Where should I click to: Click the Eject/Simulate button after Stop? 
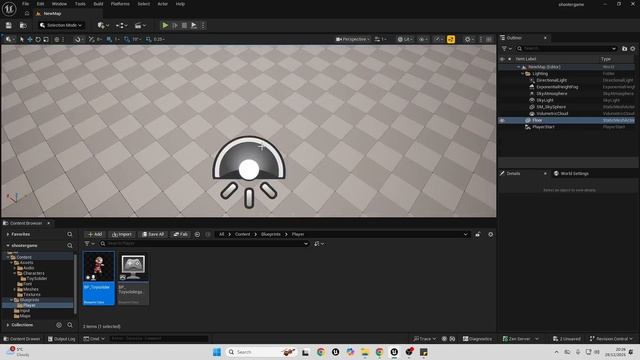tap(194, 25)
